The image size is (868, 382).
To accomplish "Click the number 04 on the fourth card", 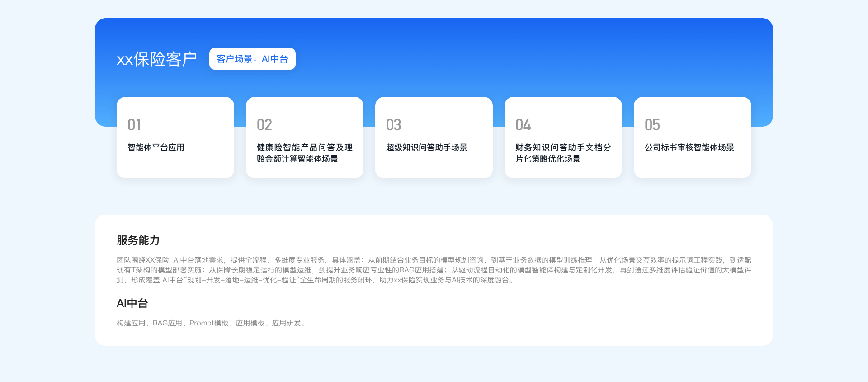I will pos(523,125).
